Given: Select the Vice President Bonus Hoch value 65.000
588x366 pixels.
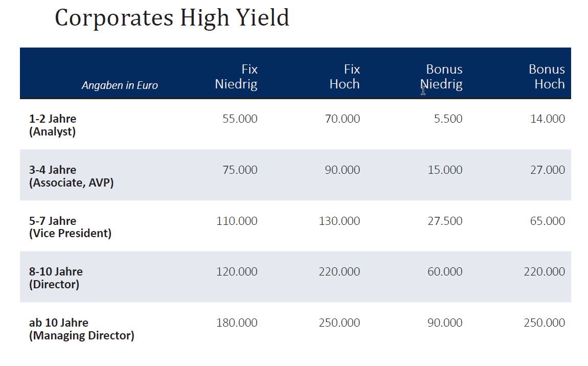Looking at the screenshot, I should click(548, 221).
